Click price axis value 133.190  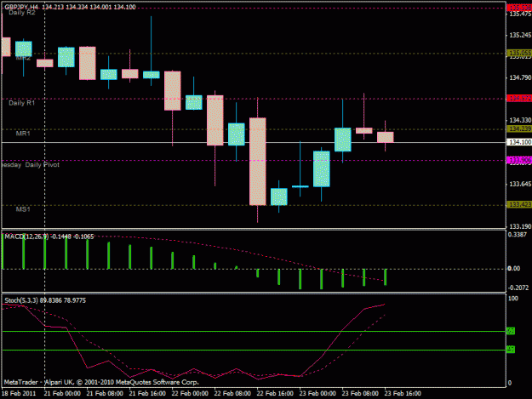tap(520, 226)
